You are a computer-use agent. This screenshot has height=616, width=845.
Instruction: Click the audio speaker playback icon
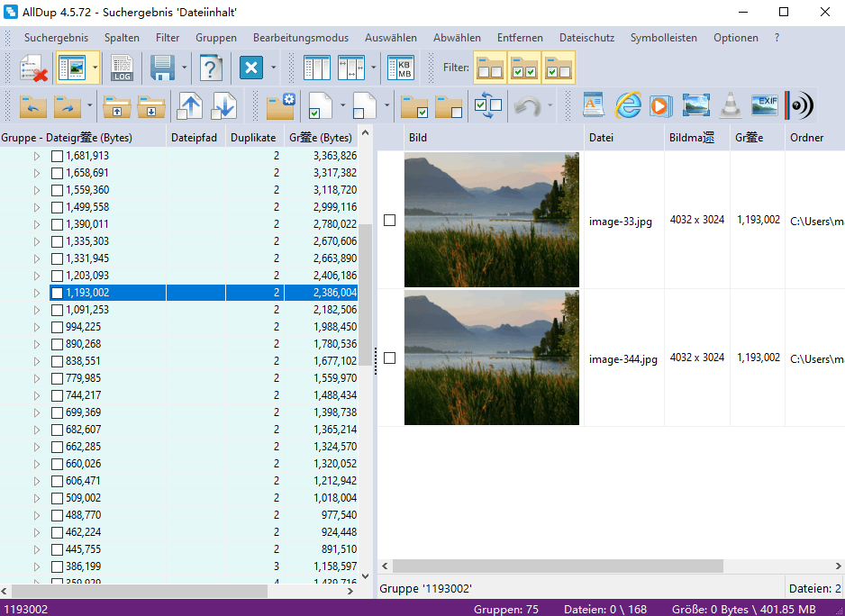tap(799, 105)
